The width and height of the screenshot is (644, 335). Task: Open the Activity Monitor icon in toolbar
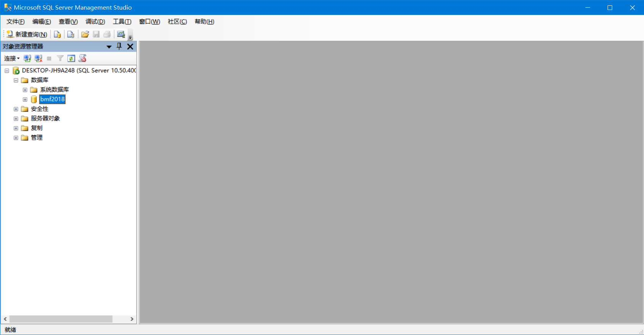(x=121, y=34)
